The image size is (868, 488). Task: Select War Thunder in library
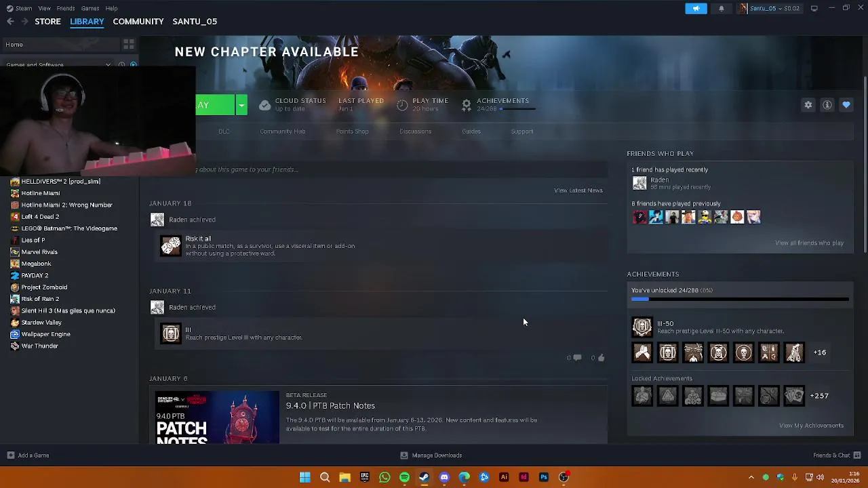tap(39, 346)
